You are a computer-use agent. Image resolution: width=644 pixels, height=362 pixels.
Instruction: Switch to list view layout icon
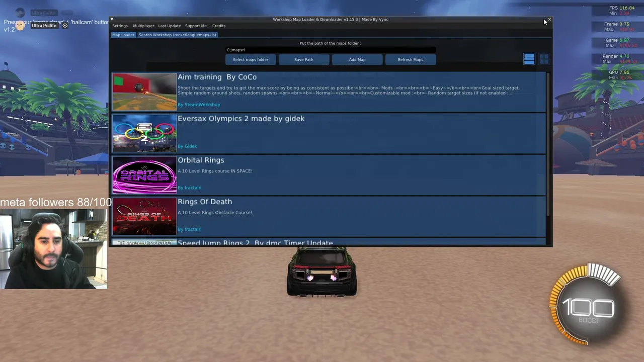529,59
